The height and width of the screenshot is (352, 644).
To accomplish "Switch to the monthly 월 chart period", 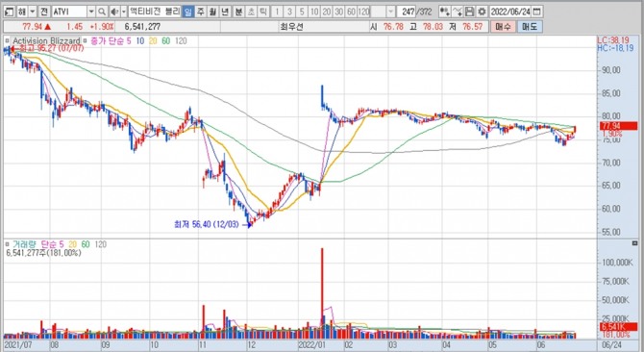I will [212, 12].
